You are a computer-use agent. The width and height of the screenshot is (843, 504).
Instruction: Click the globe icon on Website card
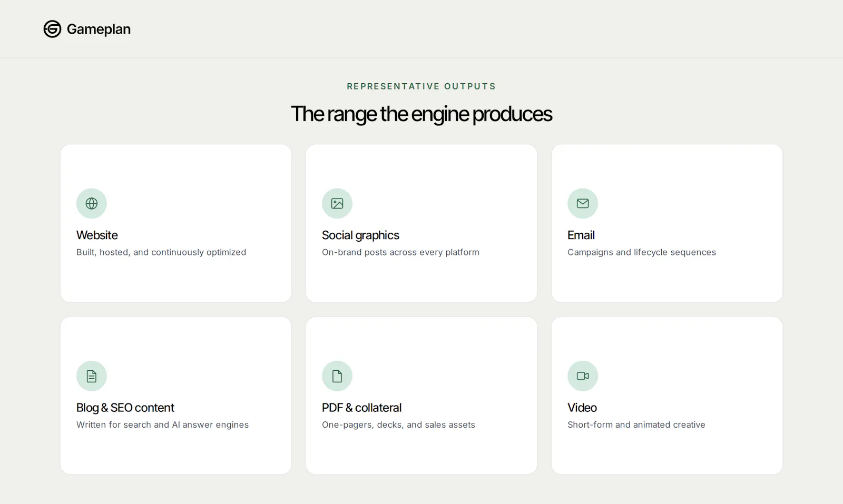(92, 203)
